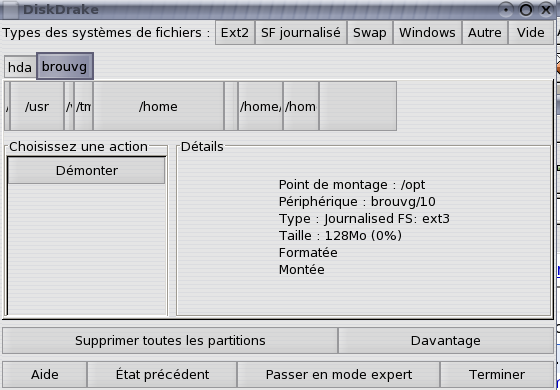Select the /tm partition block
560x390 pixels.
(83, 106)
